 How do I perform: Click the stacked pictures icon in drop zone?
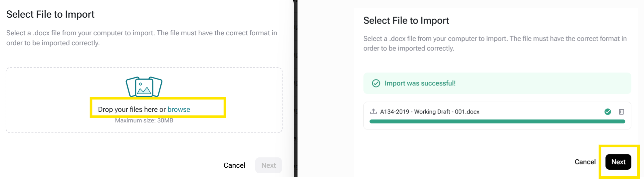tap(144, 87)
